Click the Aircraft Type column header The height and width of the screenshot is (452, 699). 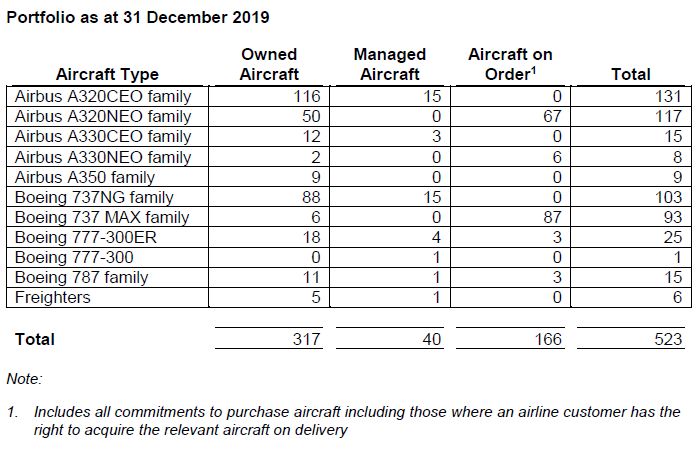point(107,74)
